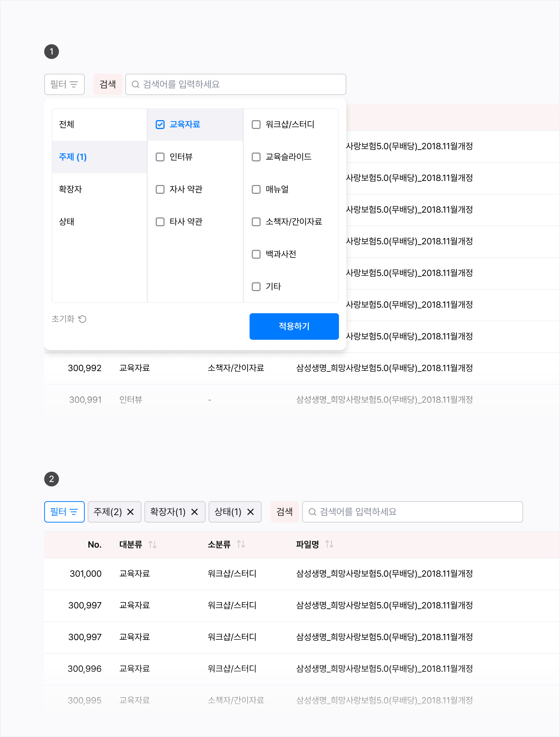Click the lower 검색 label button
Viewport: 560px width, 737px height.
click(x=284, y=512)
